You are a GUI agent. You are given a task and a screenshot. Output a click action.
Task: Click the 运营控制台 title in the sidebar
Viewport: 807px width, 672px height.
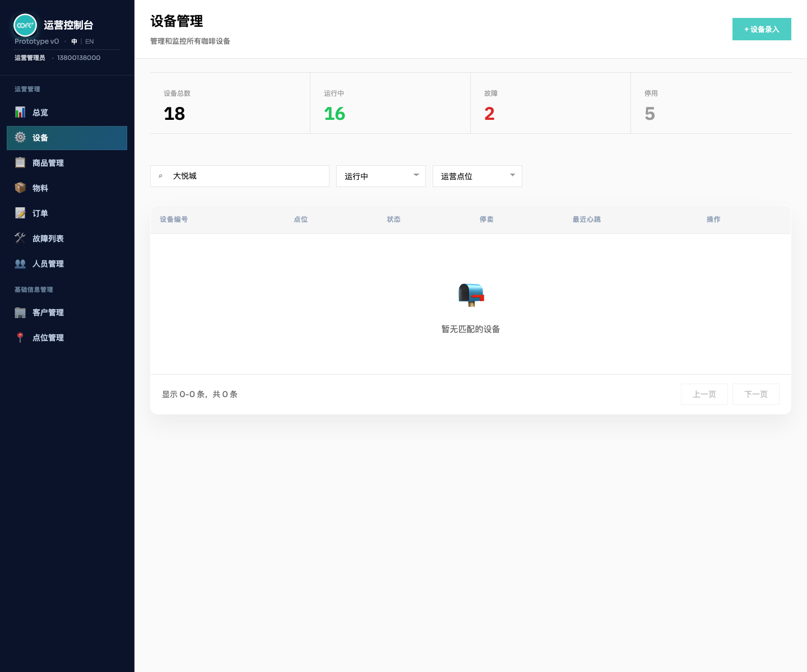[x=68, y=25]
